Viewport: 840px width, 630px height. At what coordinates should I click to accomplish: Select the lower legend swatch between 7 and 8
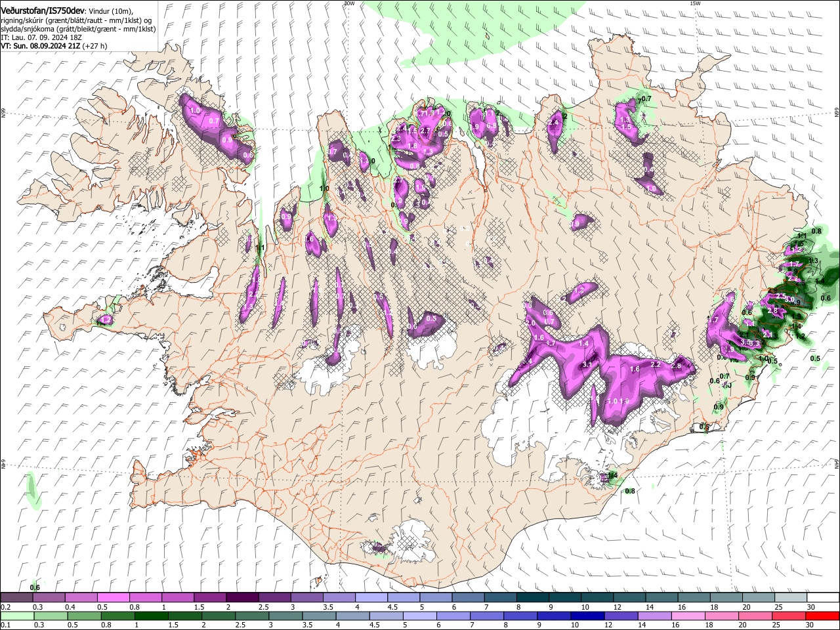coord(487,616)
